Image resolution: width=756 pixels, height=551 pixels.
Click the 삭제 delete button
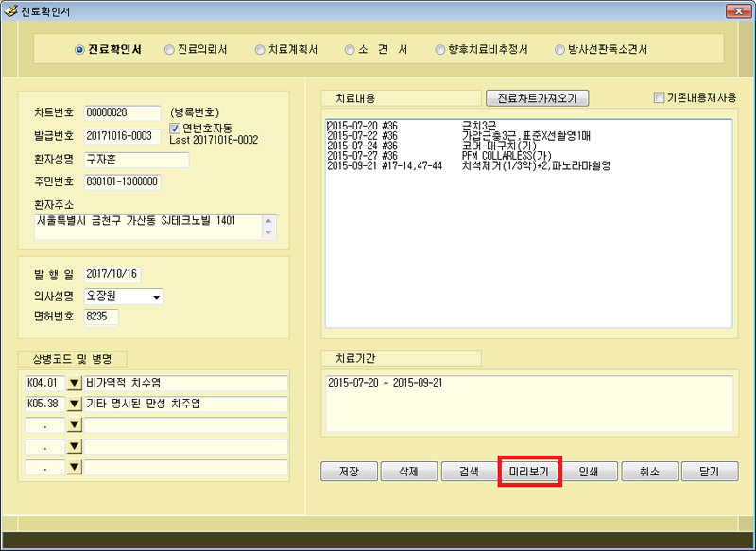click(409, 471)
